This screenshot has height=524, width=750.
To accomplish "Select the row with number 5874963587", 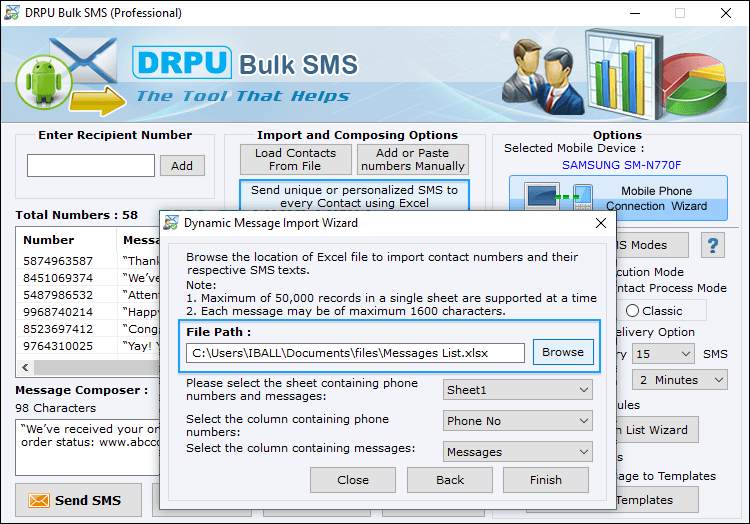I will [x=88, y=261].
